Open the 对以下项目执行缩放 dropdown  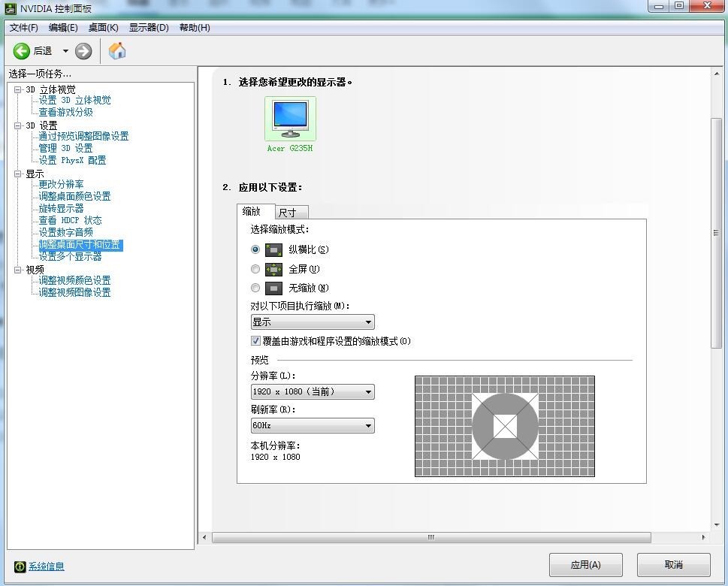(x=313, y=322)
